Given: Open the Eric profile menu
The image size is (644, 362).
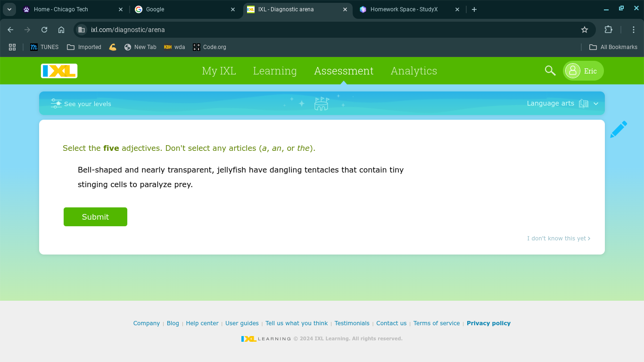Looking at the screenshot, I should click(583, 71).
